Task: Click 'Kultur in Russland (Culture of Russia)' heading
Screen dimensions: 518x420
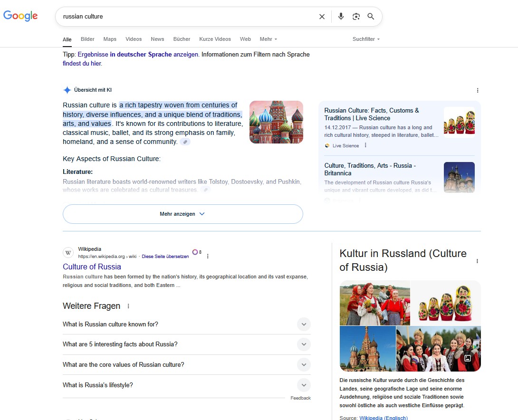Action: click(x=403, y=260)
